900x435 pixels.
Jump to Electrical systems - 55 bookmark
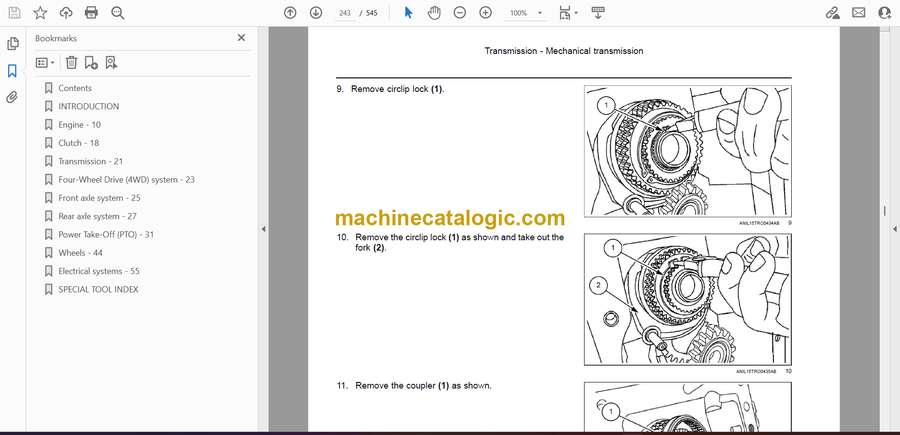tap(98, 271)
